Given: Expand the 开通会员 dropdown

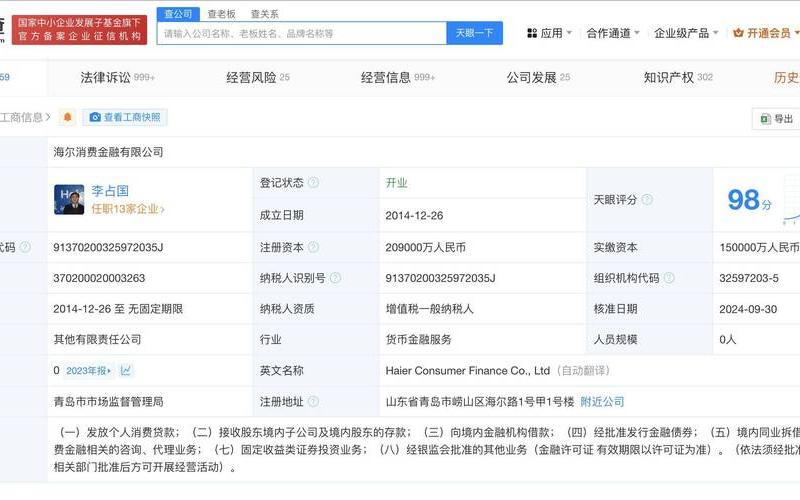Looking at the screenshot, I should click(796, 33).
